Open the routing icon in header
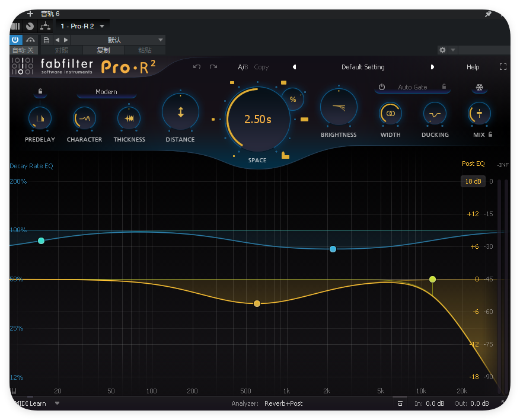Screen dimensions: 520x420 (x=45, y=26)
